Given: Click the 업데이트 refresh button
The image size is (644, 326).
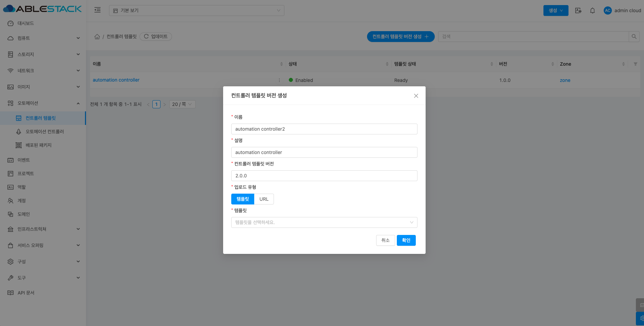Looking at the screenshot, I should pyautogui.click(x=156, y=37).
